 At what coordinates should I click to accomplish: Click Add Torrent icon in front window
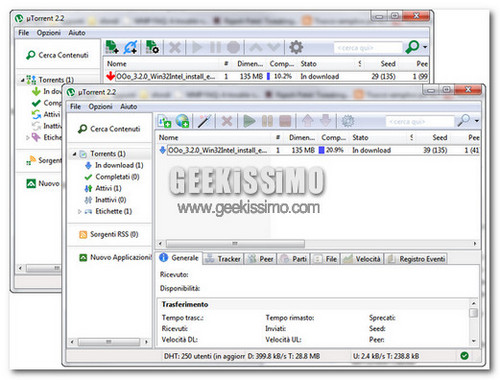[x=164, y=121]
